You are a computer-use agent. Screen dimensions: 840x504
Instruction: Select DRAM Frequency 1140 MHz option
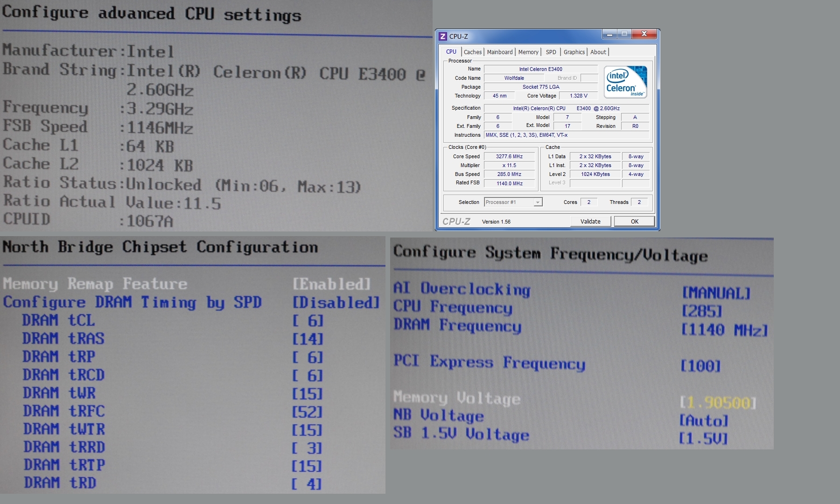coord(724,330)
